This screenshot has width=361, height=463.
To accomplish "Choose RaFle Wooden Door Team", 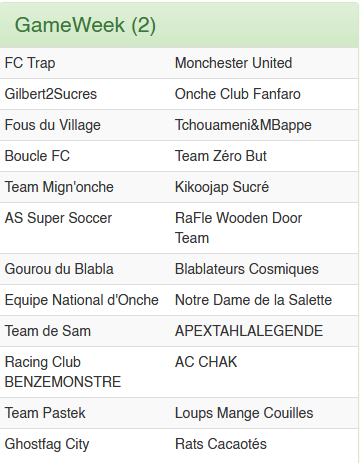I will coord(238,228).
